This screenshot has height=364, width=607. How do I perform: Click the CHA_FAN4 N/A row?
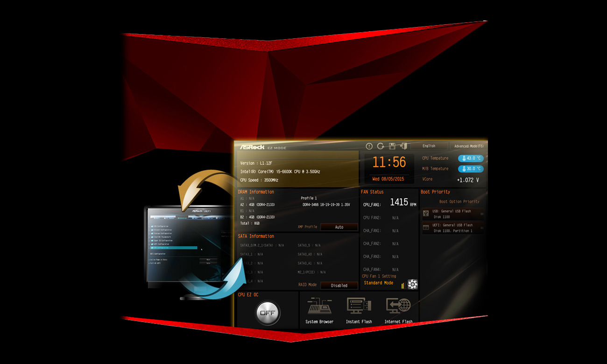tap(381, 270)
